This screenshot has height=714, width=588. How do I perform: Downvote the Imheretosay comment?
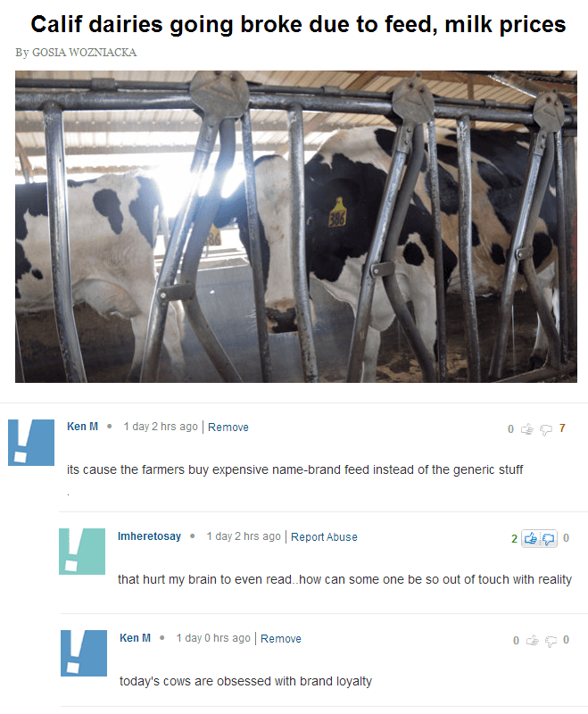click(549, 539)
